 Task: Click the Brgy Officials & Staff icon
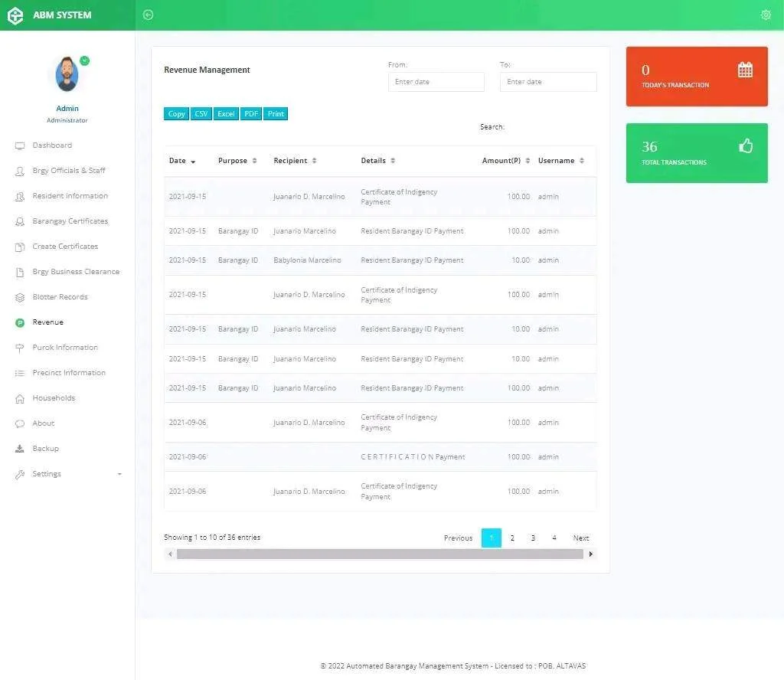19,171
